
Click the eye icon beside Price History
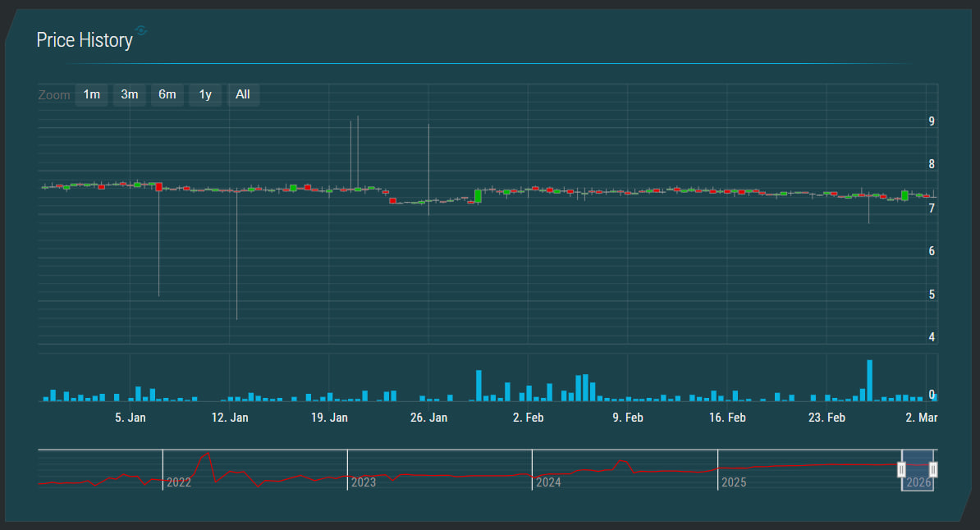141,30
